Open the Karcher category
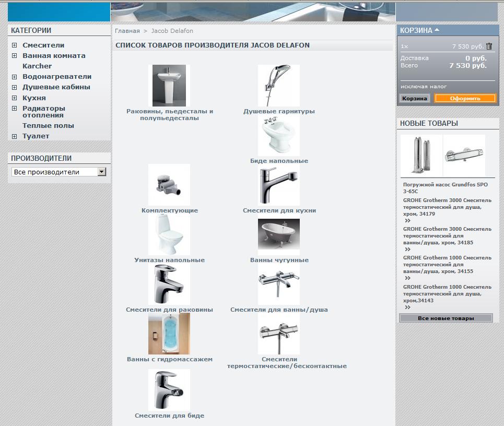This screenshot has height=426, width=504. tap(37, 66)
